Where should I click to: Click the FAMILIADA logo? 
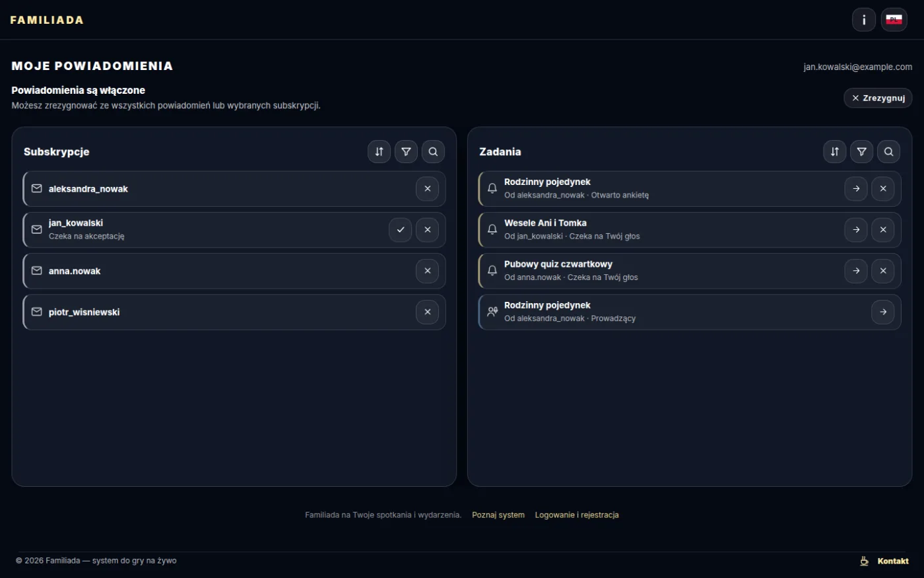click(47, 20)
